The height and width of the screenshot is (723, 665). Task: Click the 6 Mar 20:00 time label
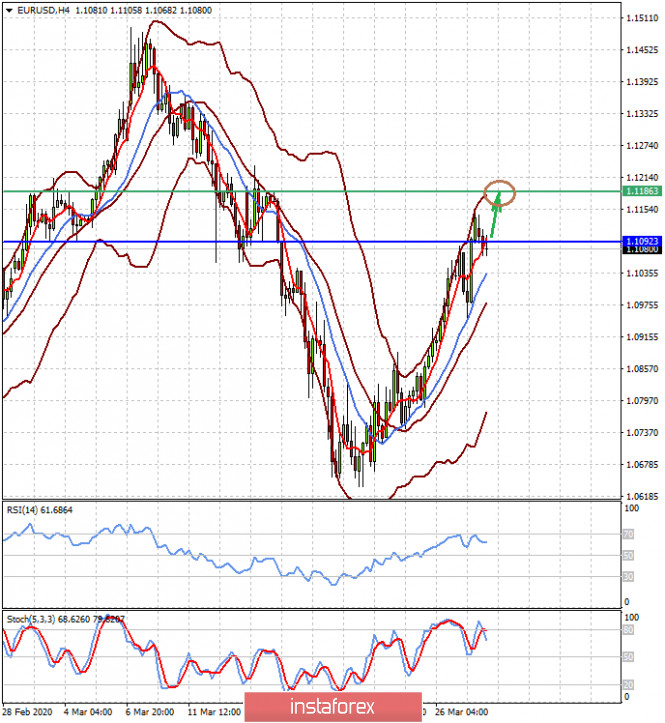(x=152, y=712)
